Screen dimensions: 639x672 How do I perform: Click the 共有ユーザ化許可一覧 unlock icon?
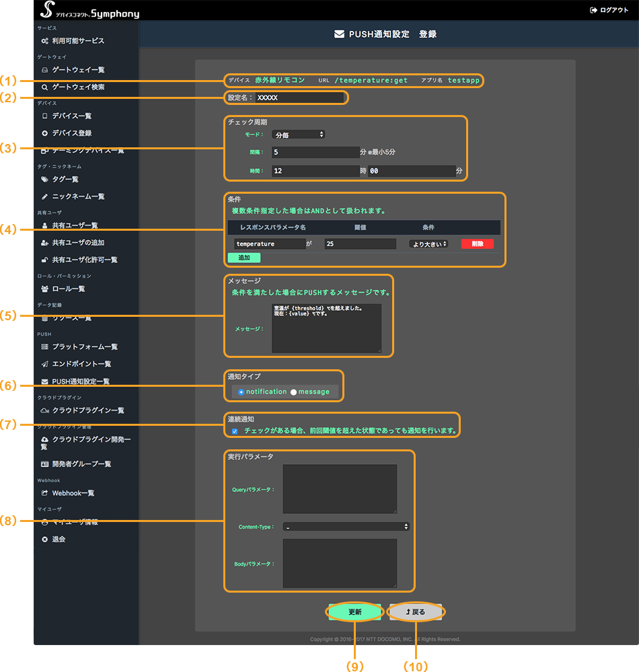pos(44,260)
